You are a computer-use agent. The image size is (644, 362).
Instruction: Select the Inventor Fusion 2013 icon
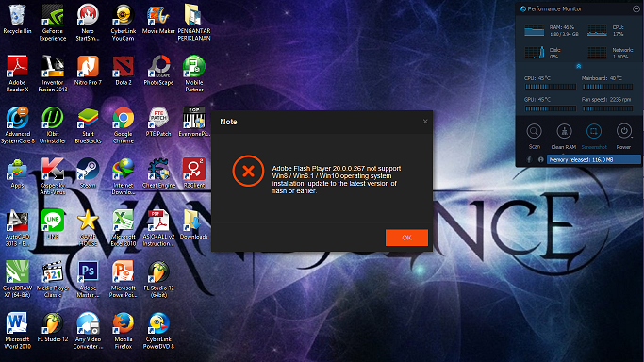click(x=53, y=74)
